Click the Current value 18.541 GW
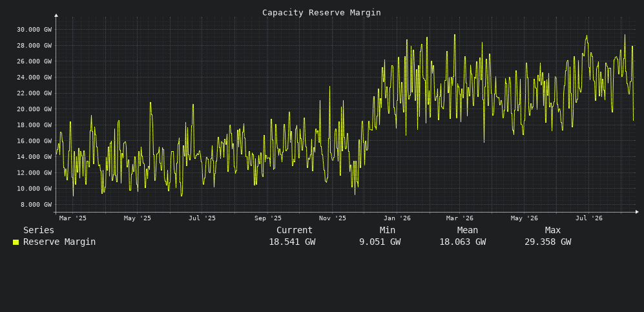The width and height of the screenshot is (644, 312). click(292, 242)
